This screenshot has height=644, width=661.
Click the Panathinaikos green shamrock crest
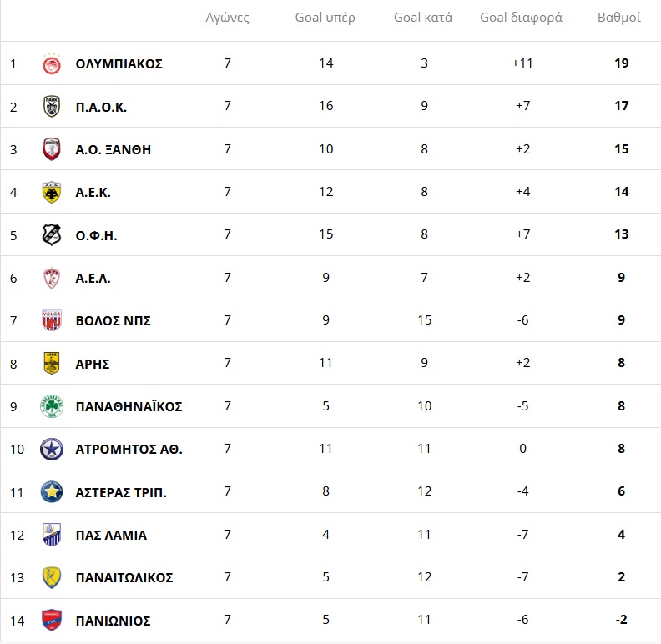(x=52, y=406)
